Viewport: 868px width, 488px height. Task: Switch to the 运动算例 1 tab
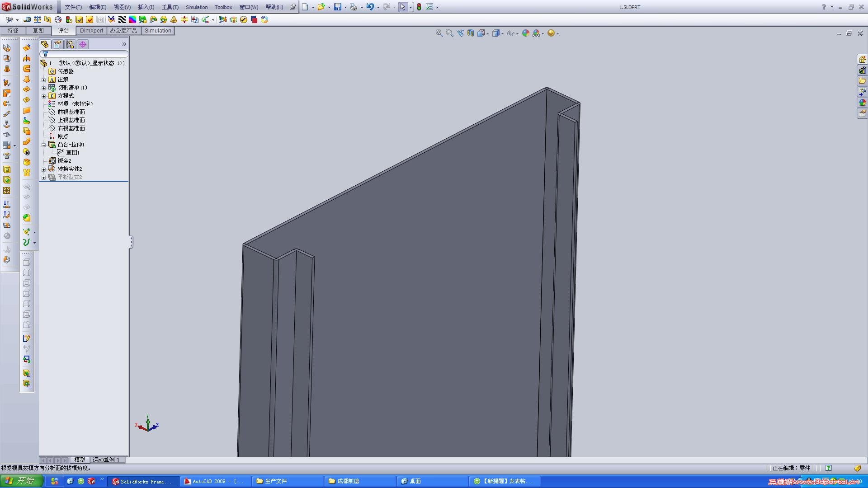106,460
